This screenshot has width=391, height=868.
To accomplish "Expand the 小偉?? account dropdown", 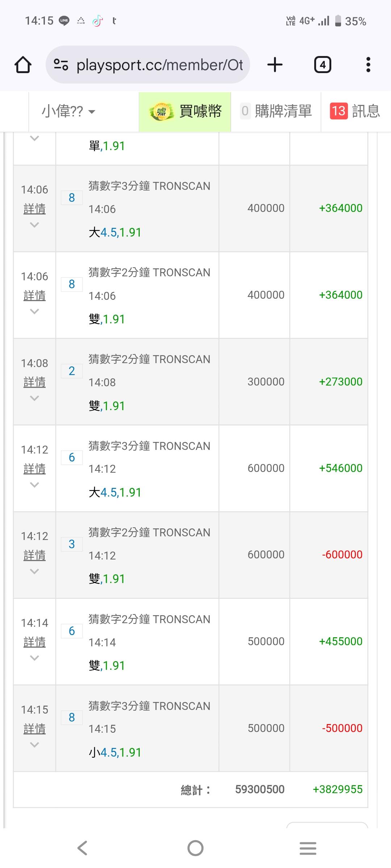I will 68,111.
